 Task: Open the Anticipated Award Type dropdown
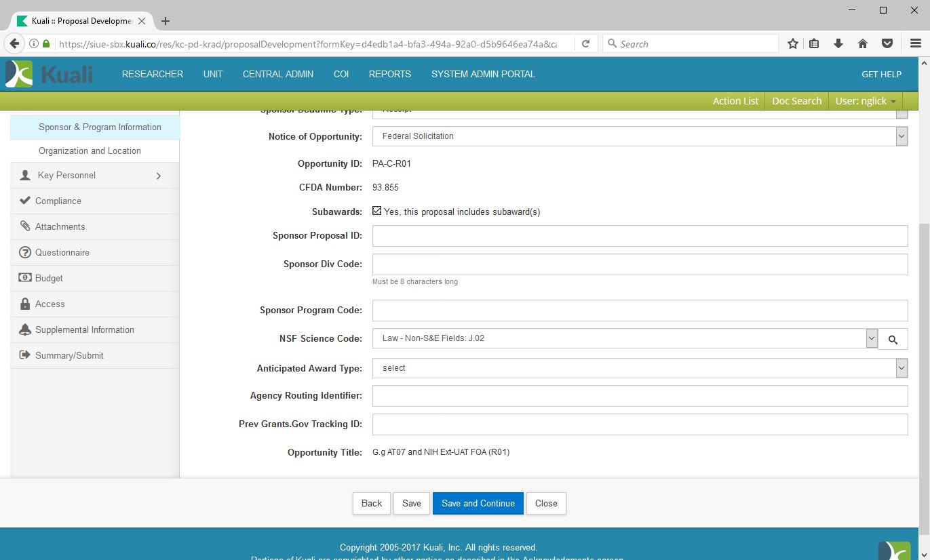[x=640, y=368]
